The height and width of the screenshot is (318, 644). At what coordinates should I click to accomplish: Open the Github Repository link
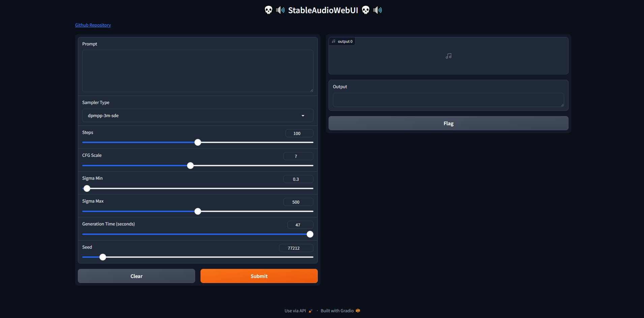[x=93, y=25]
